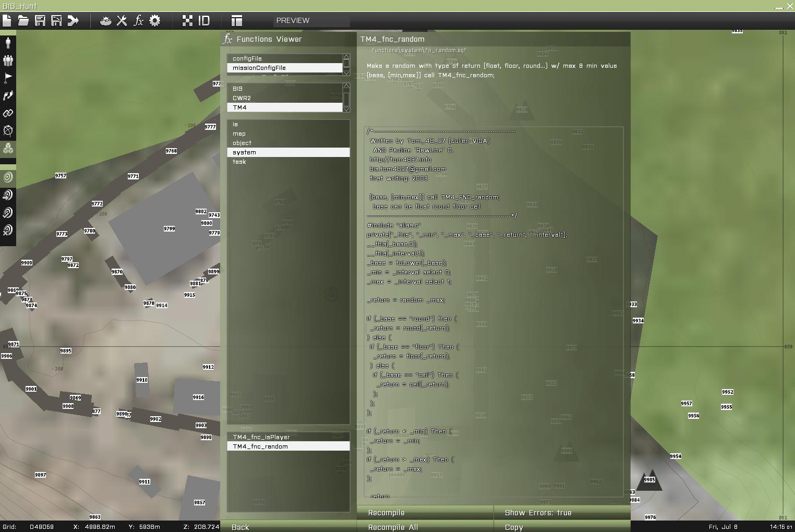Click the merge/export arrow icon
Screen dimensions: 795x532
pyautogui.click(x=73, y=20)
